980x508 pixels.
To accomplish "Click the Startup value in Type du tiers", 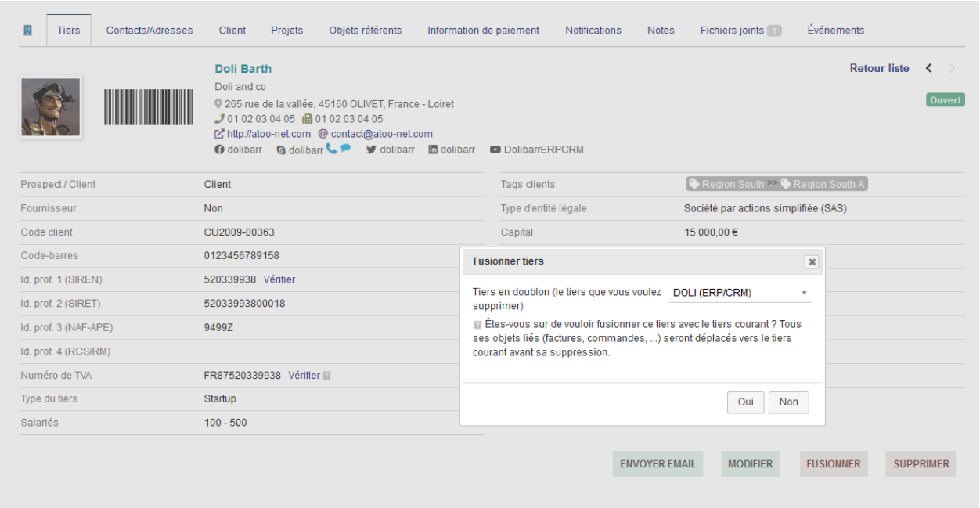I will pyautogui.click(x=220, y=399).
